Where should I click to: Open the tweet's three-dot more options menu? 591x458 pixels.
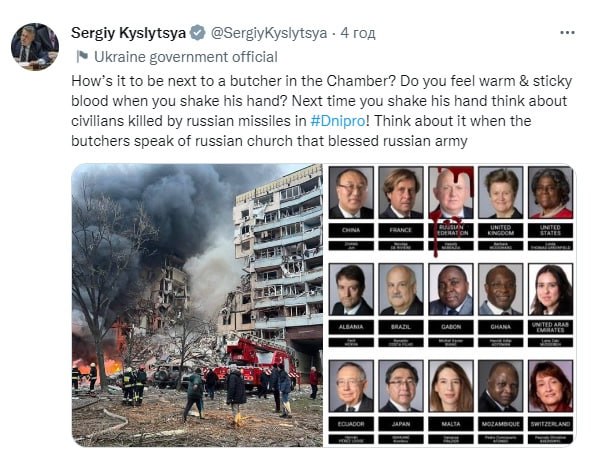(567, 33)
